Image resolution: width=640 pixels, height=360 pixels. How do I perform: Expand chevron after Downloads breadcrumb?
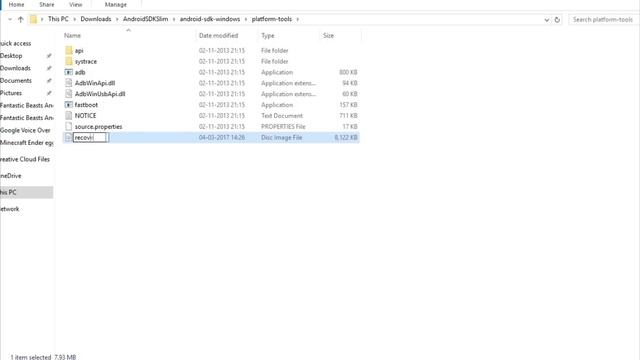point(117,19)
